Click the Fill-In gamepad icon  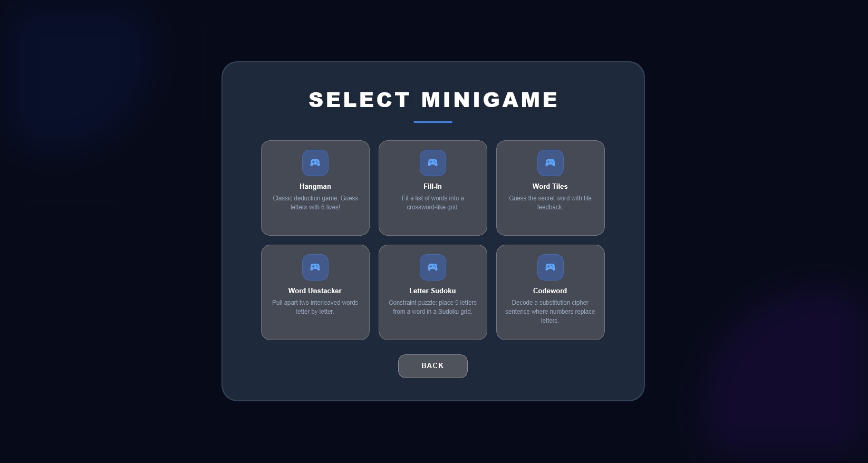[433, 163]
